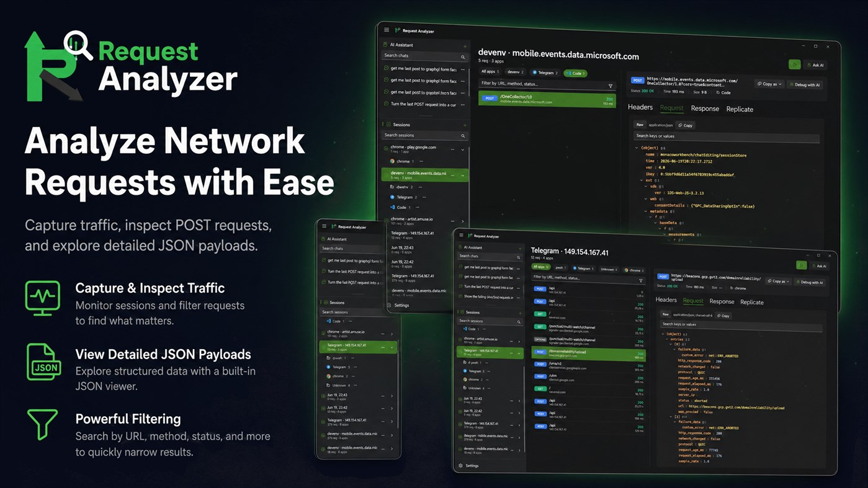Toggle devenv 2 chip in top window
868x488 pixels.
516,72
